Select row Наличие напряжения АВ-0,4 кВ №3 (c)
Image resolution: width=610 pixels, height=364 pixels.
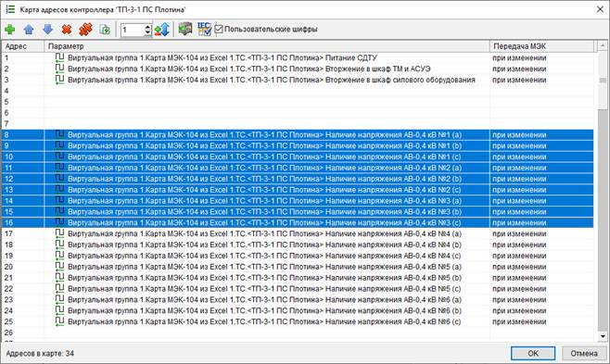(x=298, y=222)
